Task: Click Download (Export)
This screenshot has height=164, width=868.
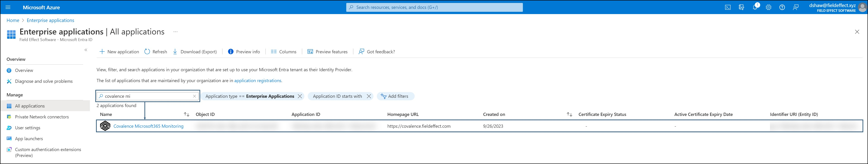Action: tap(195, 52)
